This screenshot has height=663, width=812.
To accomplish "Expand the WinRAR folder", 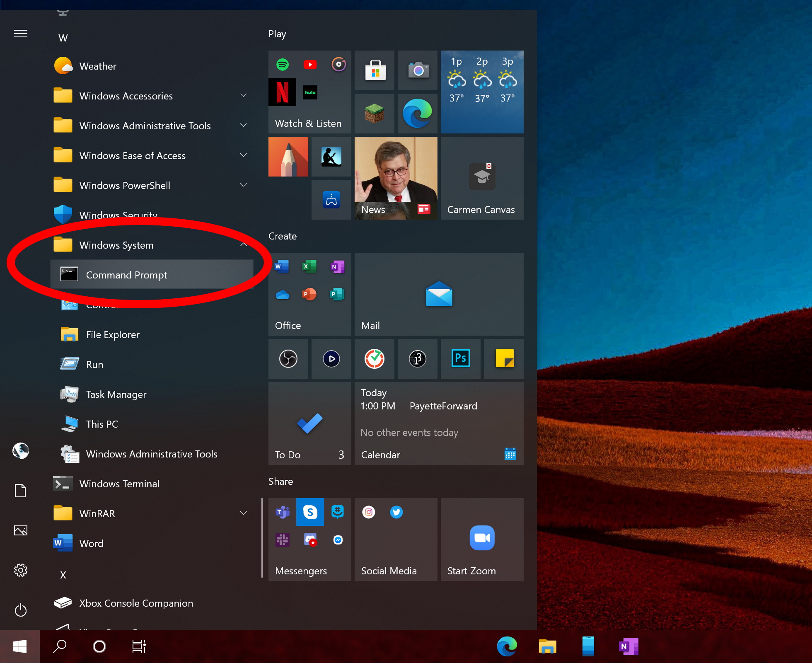I will pos(244,513).
